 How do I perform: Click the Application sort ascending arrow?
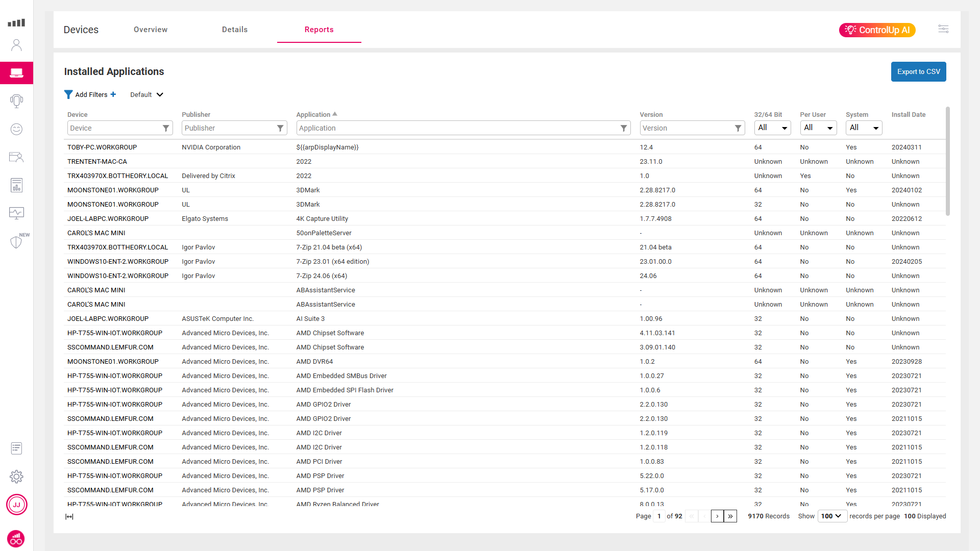(x=335, y=114)
